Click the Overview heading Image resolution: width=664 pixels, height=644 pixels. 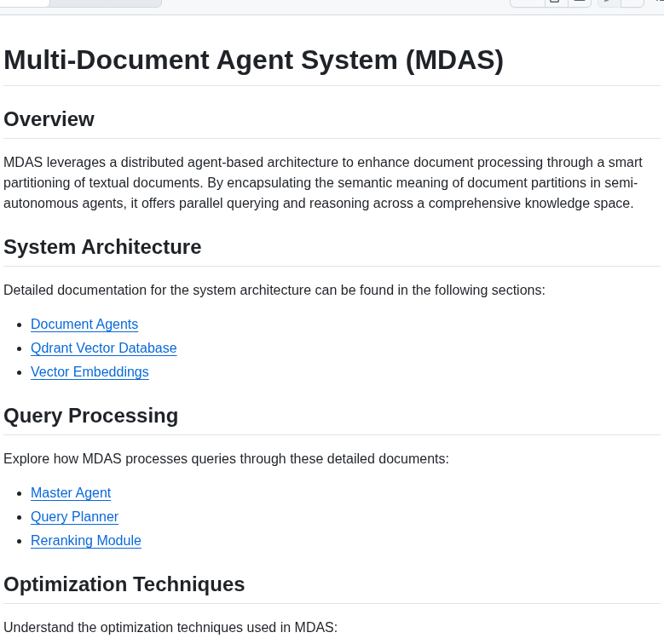[49, 119]
